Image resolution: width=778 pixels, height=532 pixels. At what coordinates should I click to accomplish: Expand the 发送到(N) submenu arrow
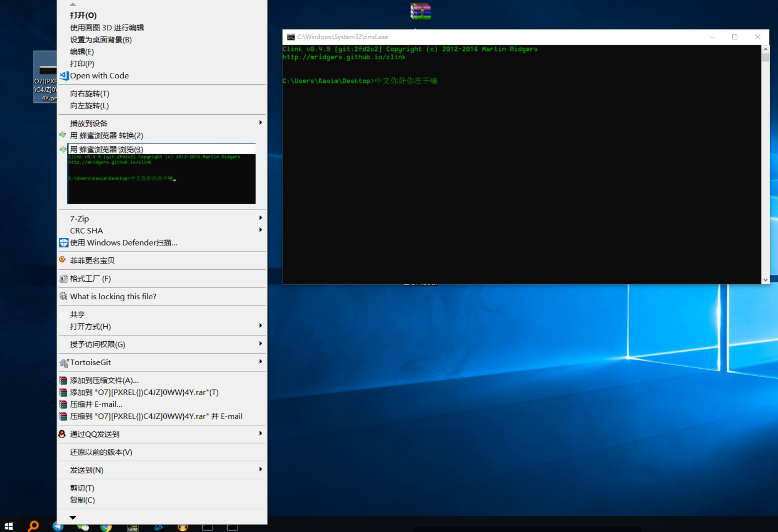[x=261, y=469]
